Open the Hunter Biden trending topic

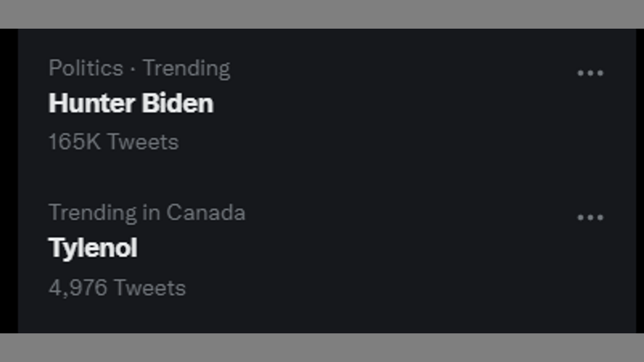click(x=131, y=104)
